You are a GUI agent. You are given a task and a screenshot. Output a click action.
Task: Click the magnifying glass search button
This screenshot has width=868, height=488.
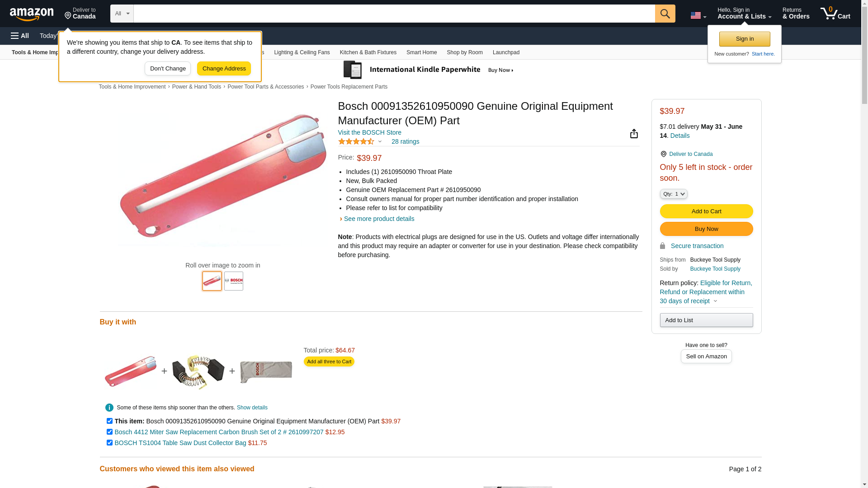pyautogui.click(x=665, y=14)
